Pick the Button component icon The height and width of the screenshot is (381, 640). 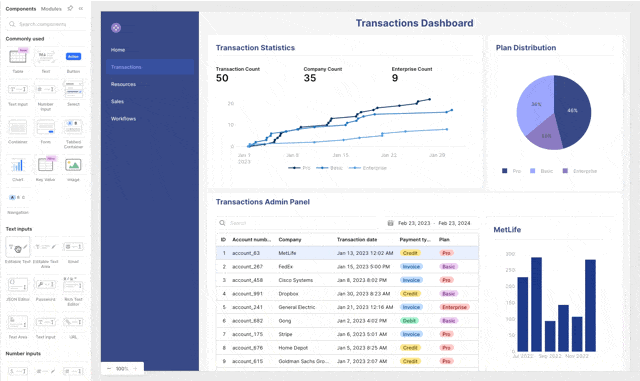point(73,56)
